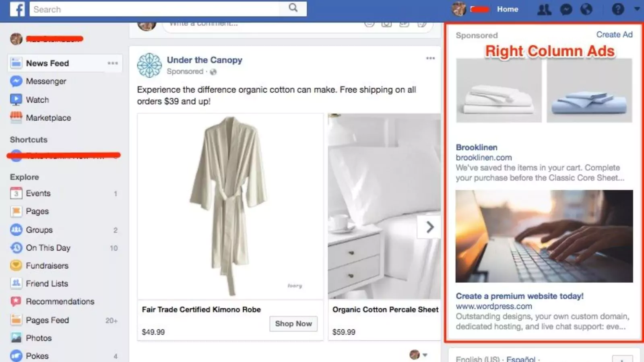Screen dimensions: 644x362
Task: Click white sheets Brooklinen ad thumbnail
Action: [x=499, y=90]
